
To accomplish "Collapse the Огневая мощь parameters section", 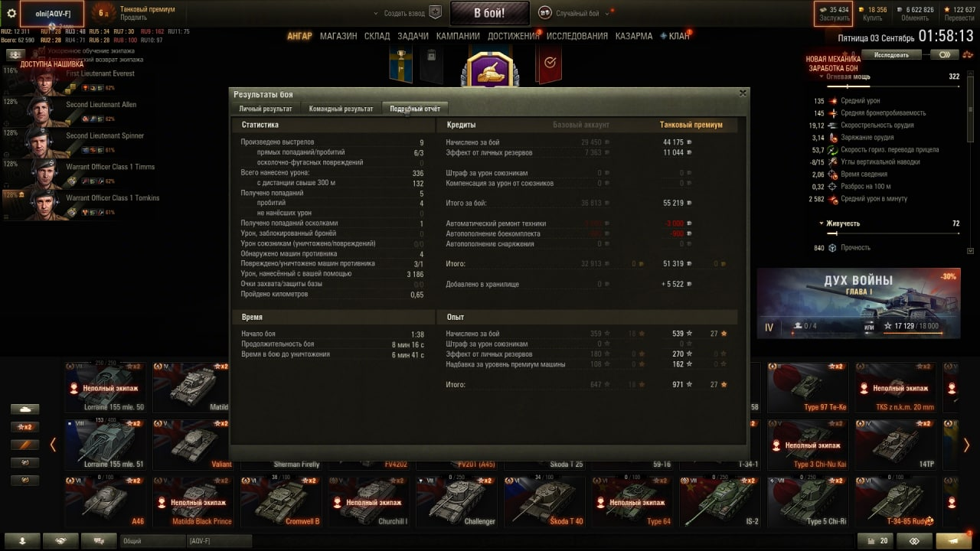I will click(x=822, y=77).
